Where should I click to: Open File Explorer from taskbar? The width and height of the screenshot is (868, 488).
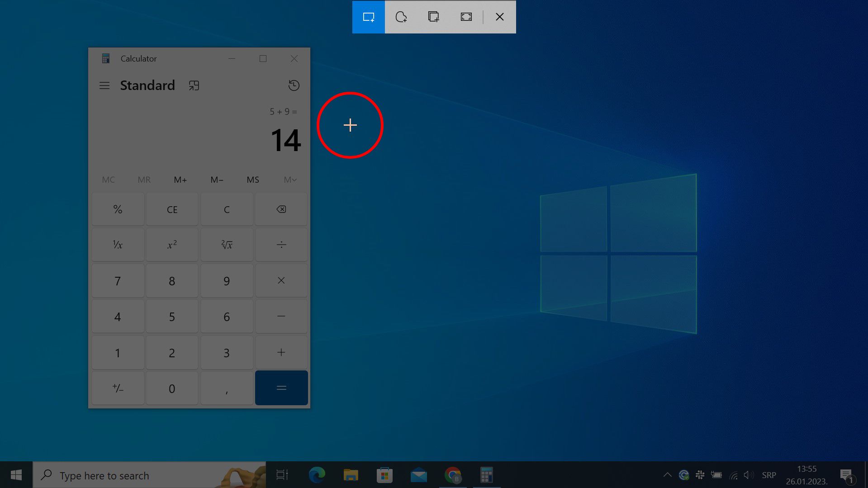click(351, 475)
